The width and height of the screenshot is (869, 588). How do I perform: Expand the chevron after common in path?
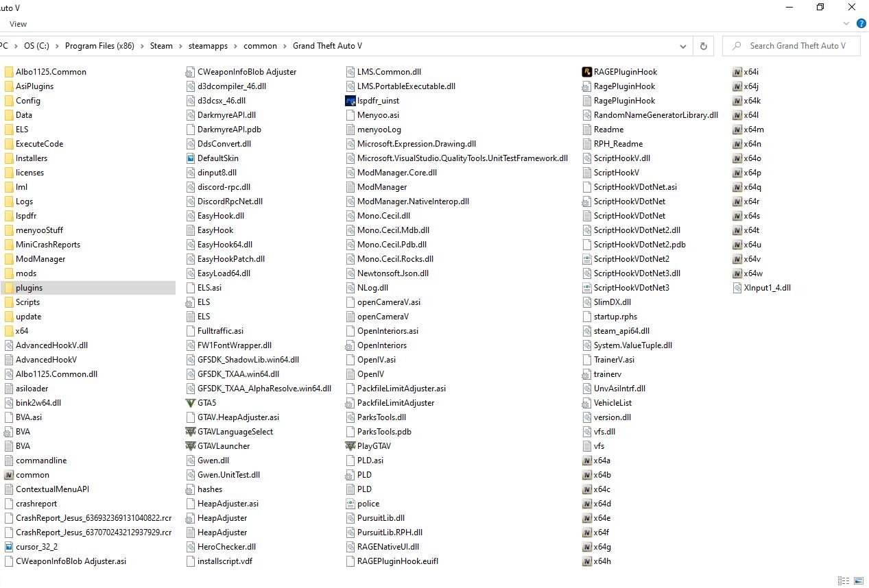point(285,46)
